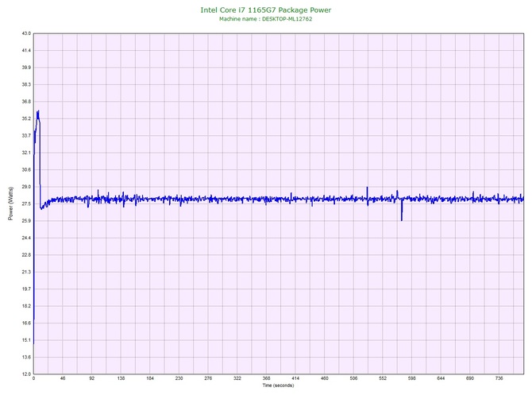
Task: Click the 15.1 y-axis tick label
Action: point(26,340)
